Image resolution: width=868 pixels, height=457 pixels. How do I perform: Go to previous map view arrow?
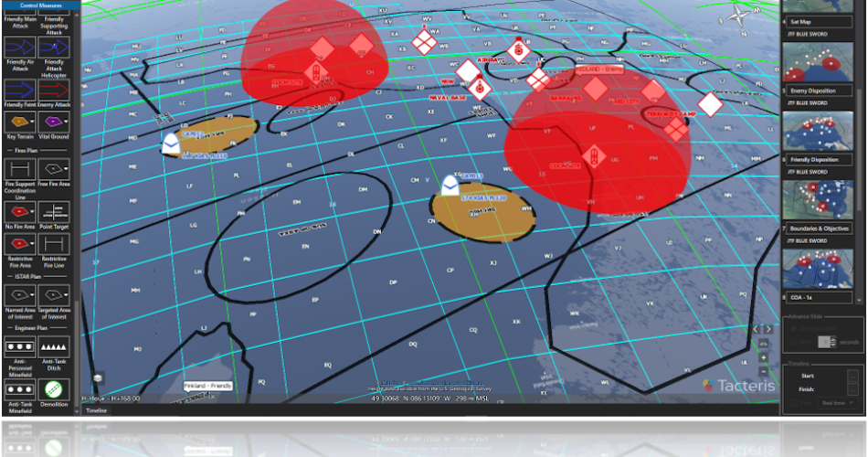tap(757, 329)
